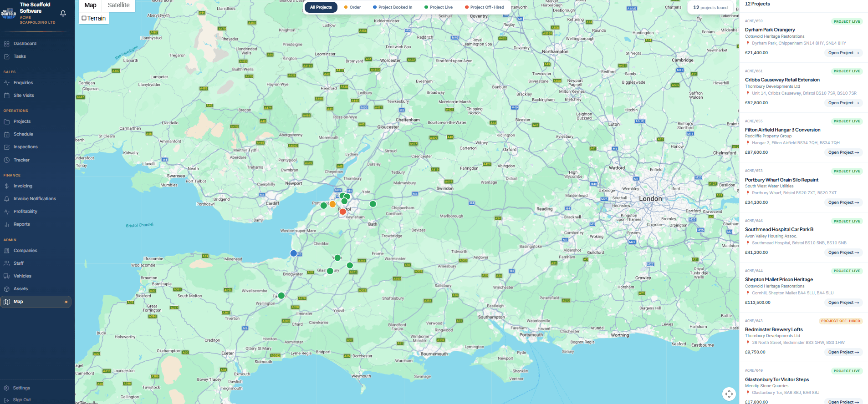Switch to Map view tab

click(x=90, y=5)
